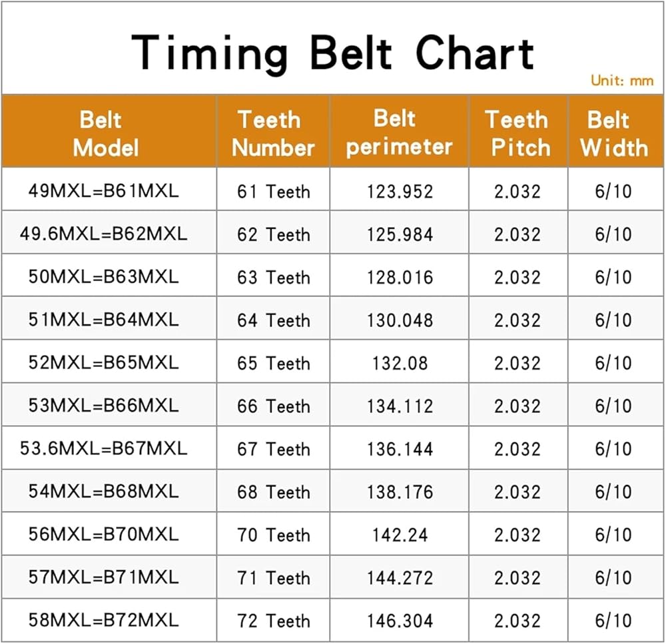Click the Unit: mm label
The height and width of the screenshot is (644, 666).
click(622, 81)
